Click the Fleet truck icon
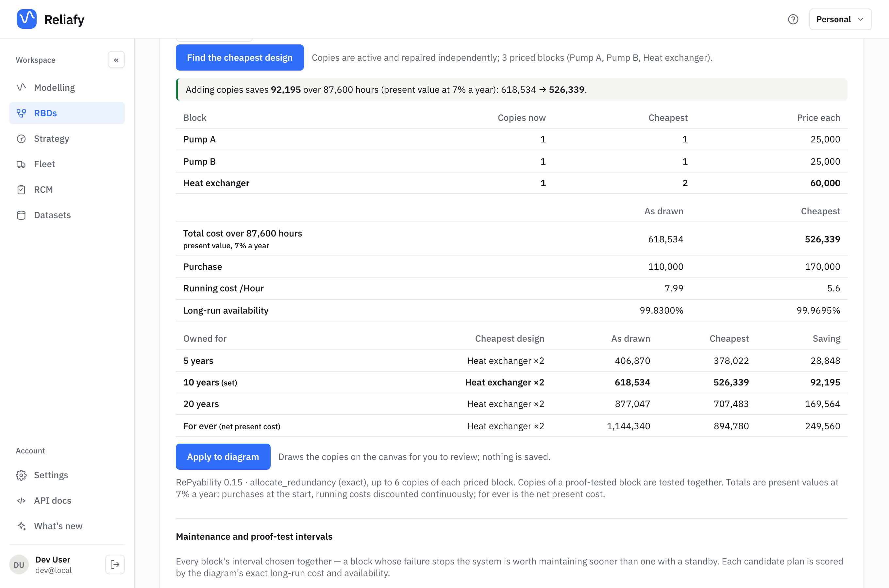Screen dimensions: 889x588 point(21,164)
